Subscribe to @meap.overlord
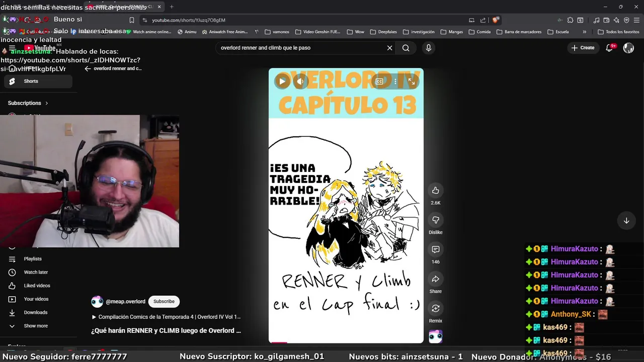 164,302
